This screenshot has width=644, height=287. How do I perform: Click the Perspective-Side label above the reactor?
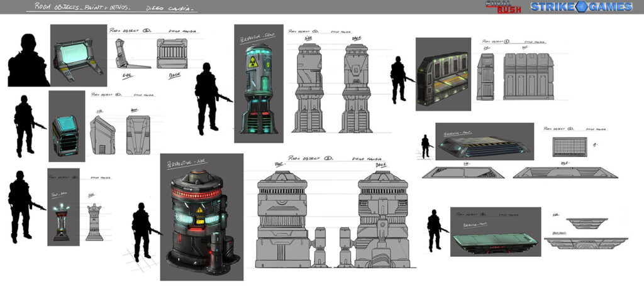click(187, 162)
